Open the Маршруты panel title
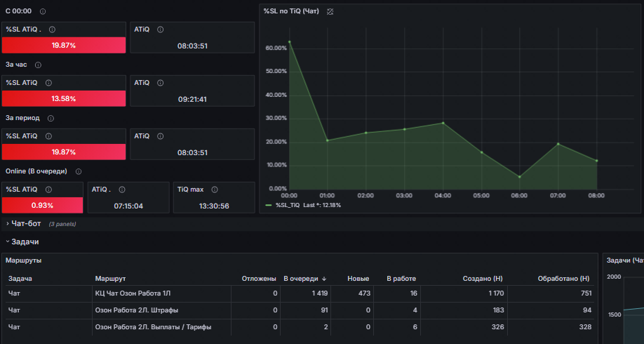644x344 pixels. 23,260
